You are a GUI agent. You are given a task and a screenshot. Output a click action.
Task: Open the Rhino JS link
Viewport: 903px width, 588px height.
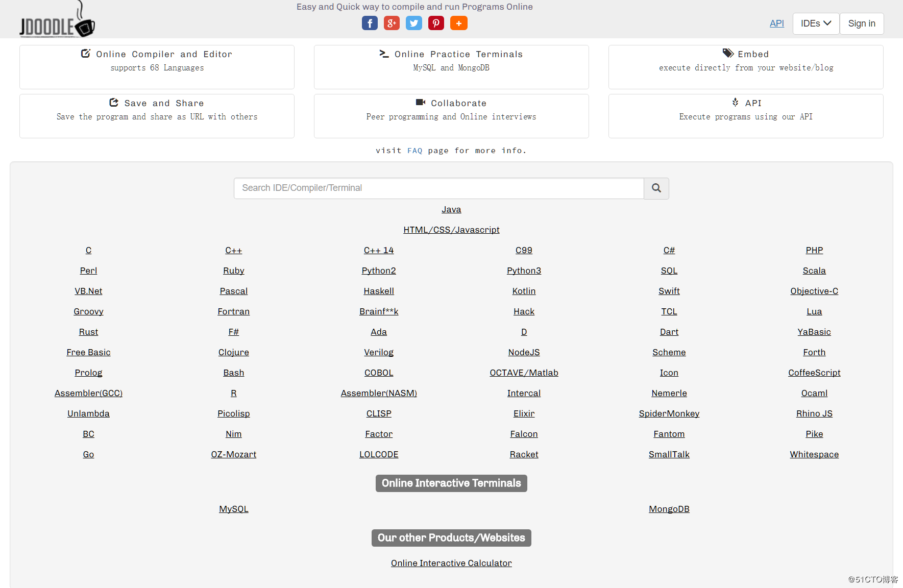(x=814, y=413)
